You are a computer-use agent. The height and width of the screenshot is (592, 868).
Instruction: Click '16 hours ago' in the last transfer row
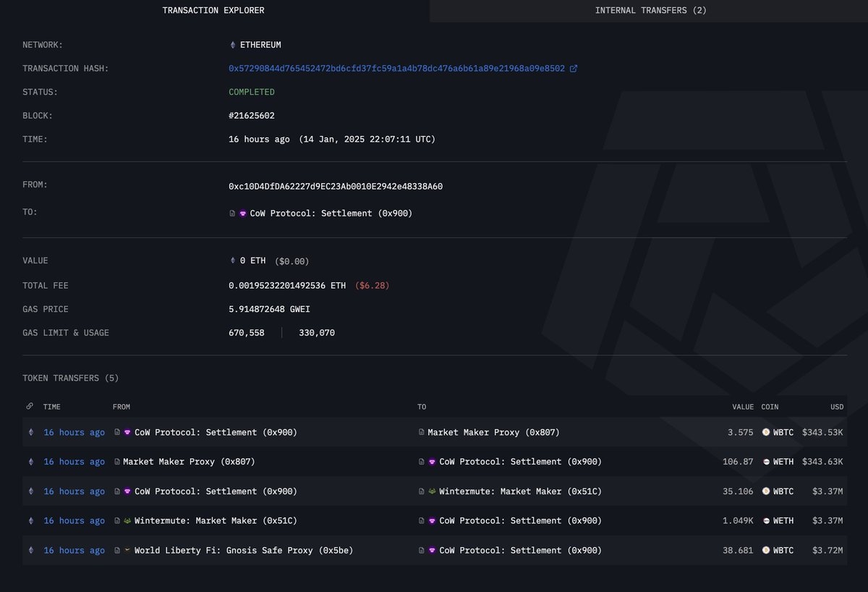[x=74, y=551]
